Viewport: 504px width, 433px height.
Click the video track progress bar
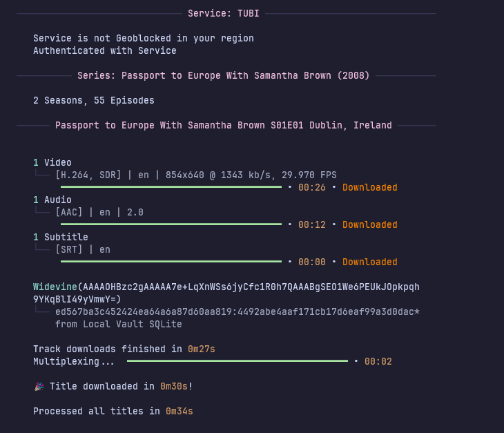(171, 187)
